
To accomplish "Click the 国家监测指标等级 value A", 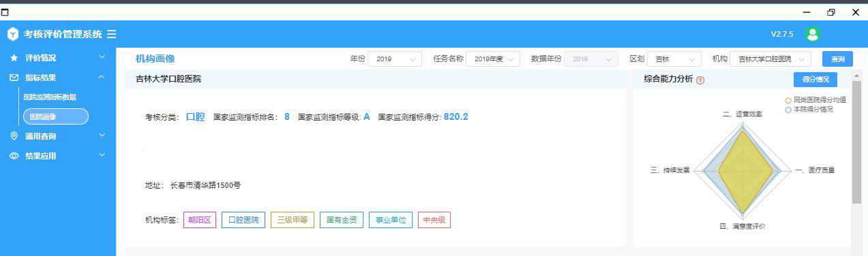I will point(367,117).
